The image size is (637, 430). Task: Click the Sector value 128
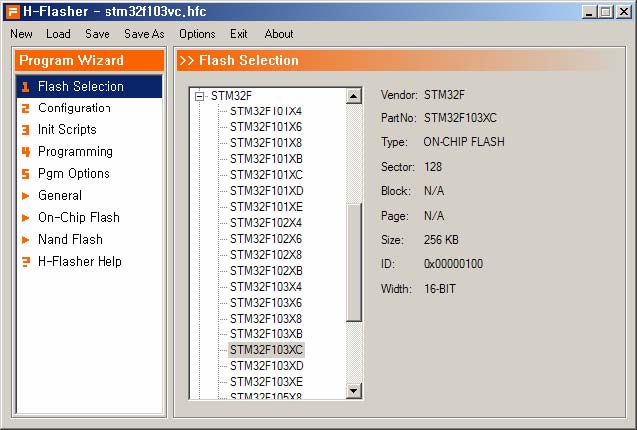pos(433,167)
